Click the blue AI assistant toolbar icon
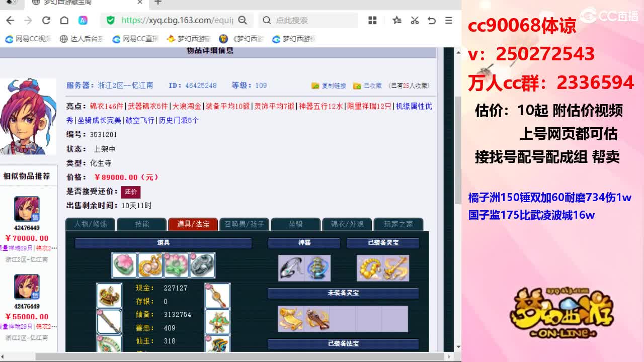Viewport: 644px width, 362px height. [x=84, y=21]
